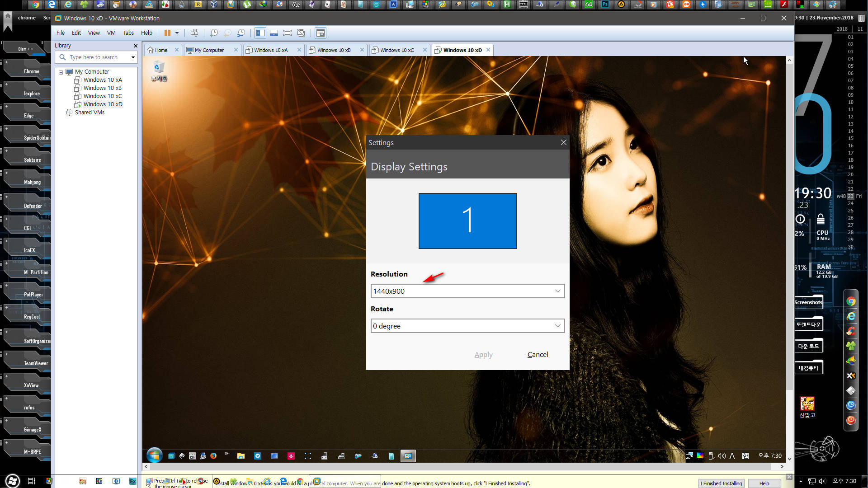This screenshot has height=488, width=868.
Task: Open the Tabs menu
Action: tap(128, 33)
